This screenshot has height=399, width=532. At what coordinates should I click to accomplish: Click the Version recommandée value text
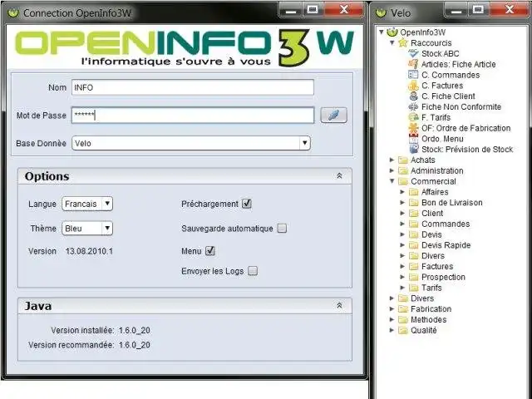135,345
